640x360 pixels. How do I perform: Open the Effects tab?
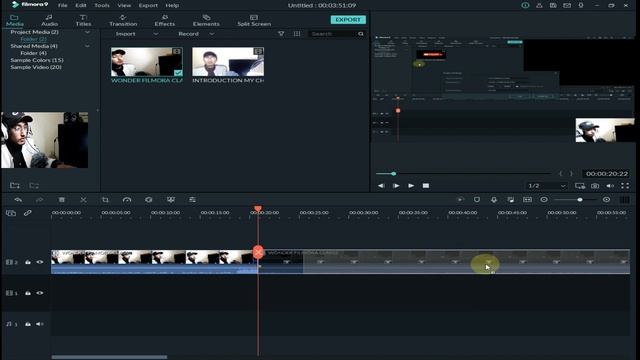(164, 20)
